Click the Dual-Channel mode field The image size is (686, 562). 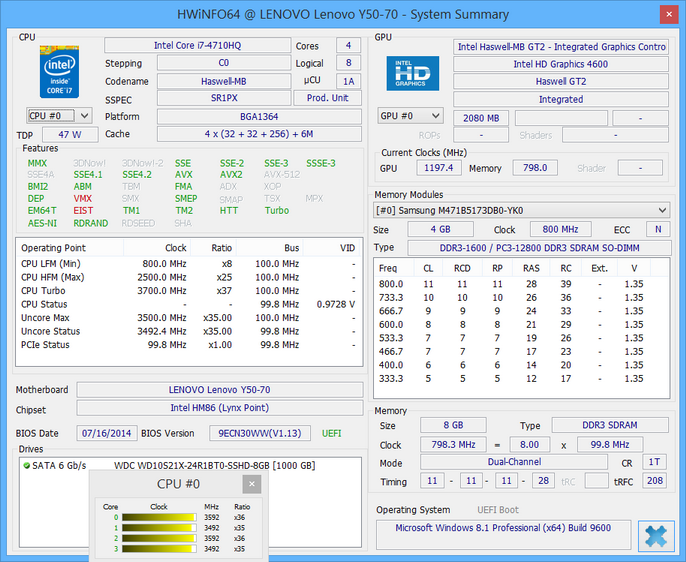514,462
